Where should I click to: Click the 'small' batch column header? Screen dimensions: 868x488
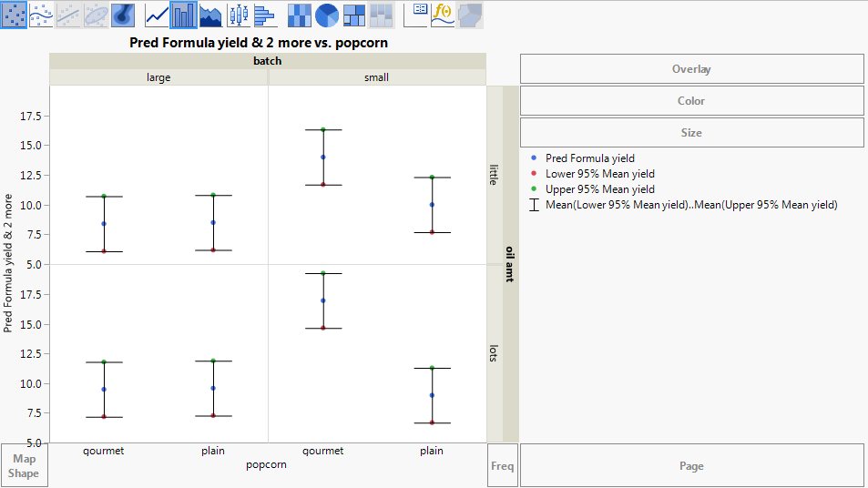[x=376, y=77]
